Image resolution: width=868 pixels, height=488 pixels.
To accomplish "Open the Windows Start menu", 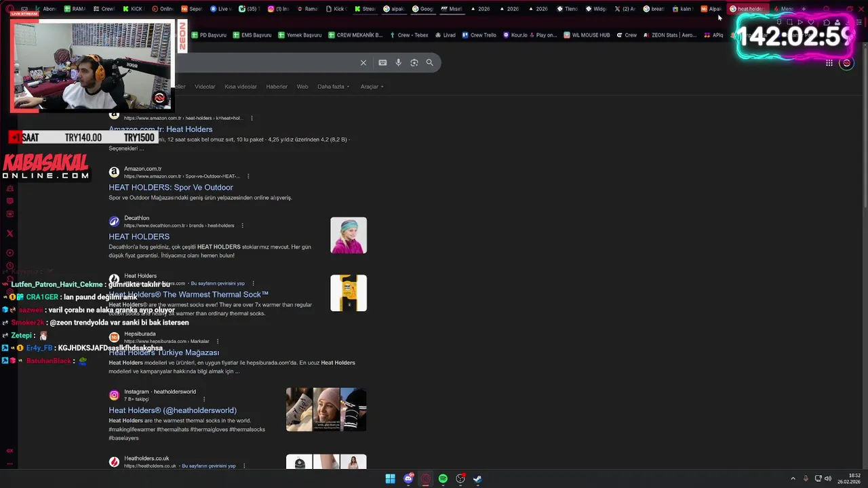I will point(391,479).
